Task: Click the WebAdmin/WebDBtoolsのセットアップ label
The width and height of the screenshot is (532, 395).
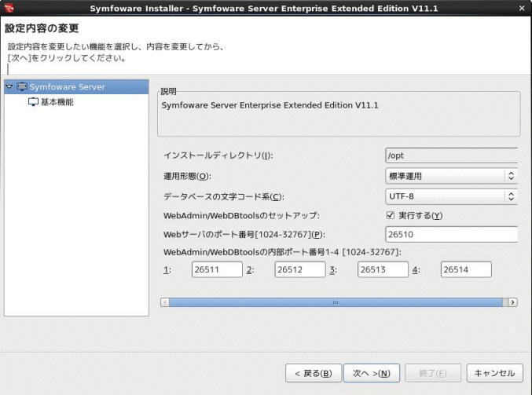Action: pyautogui.click(x=241, y=216)
